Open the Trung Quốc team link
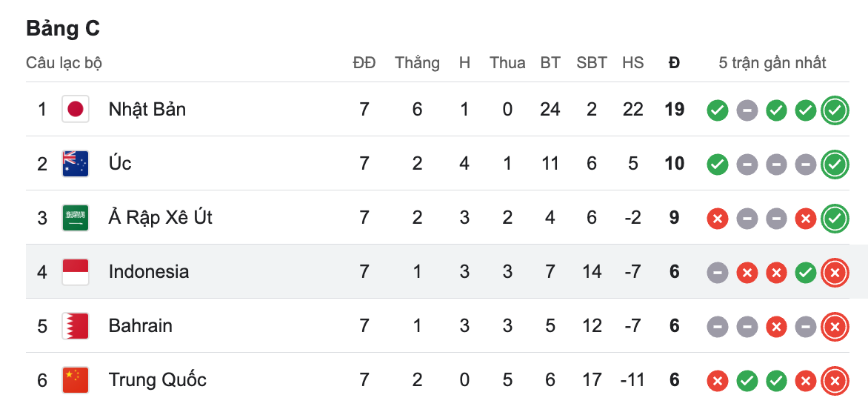 click(157, 380)
